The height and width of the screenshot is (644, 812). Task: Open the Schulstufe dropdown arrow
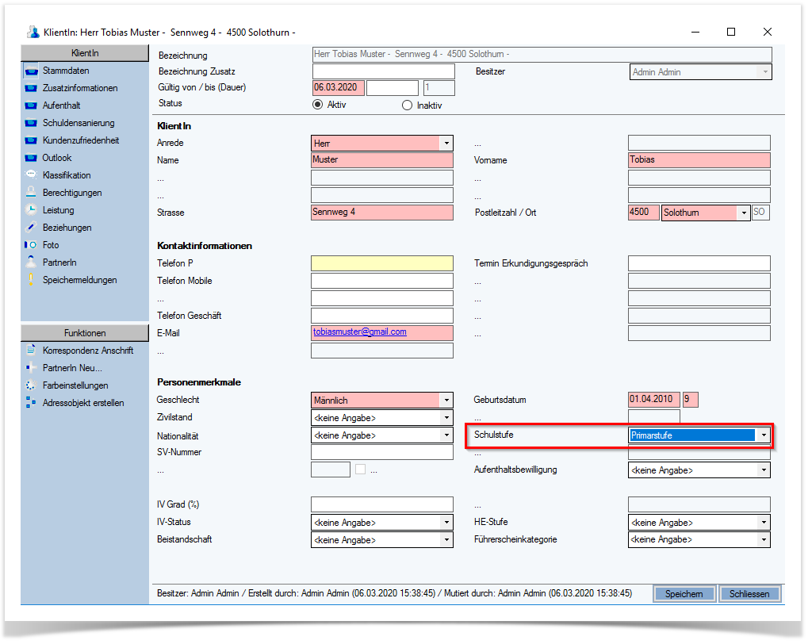point(764,435)
